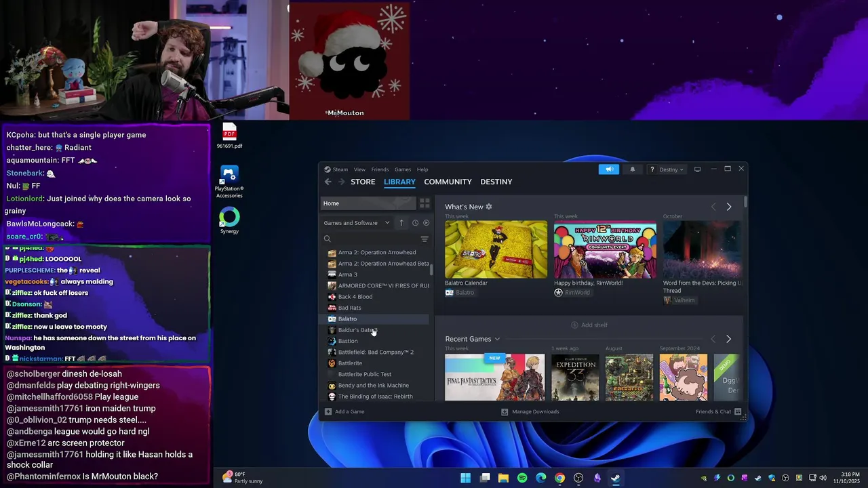Image resolution: width=868 pixels, height=488 pixels.
Task: Open the Friends menu
Action: click(x=380, y=169)
